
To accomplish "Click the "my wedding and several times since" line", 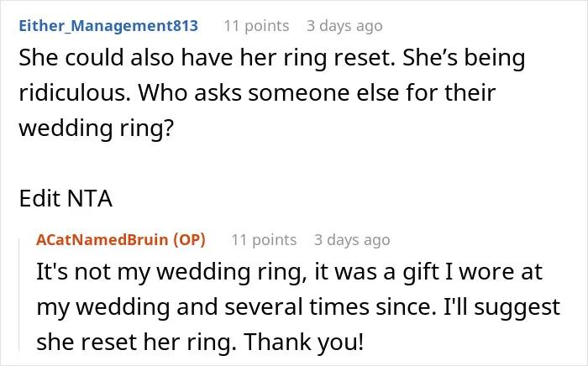I will (x=298, y=308).
